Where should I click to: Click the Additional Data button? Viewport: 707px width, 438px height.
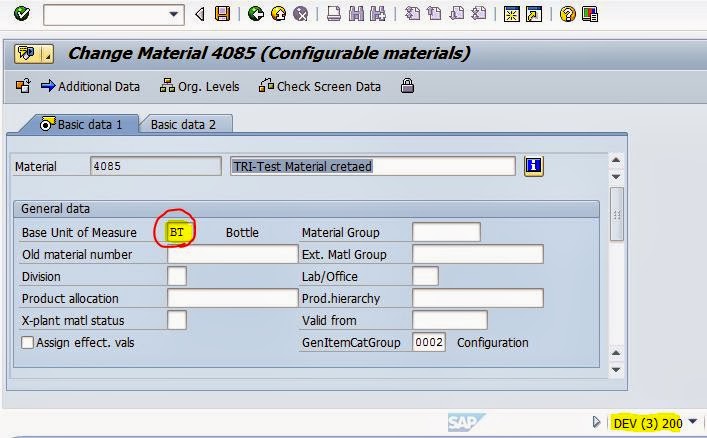pos(90,87)
